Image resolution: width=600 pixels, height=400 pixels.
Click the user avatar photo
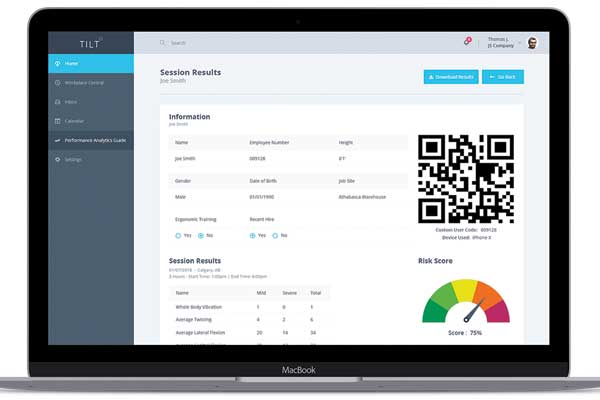[532, 43]
